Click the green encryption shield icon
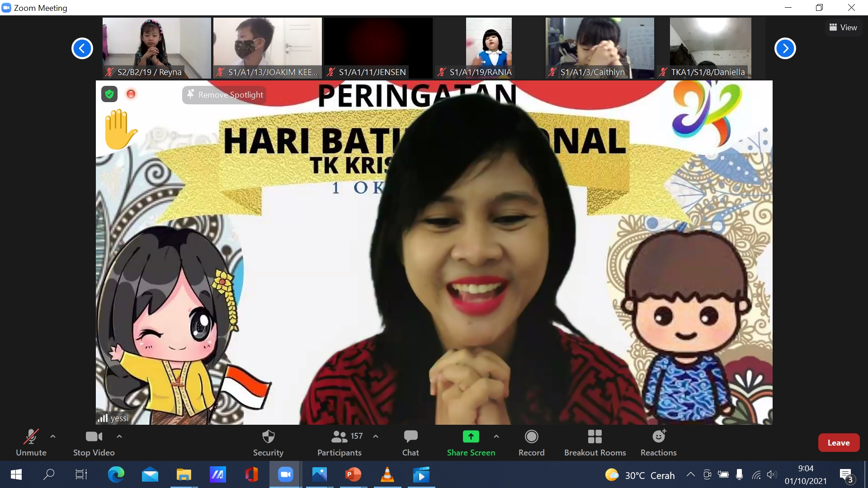This screenshot has height=488, width=868. [x=109, y=94]
